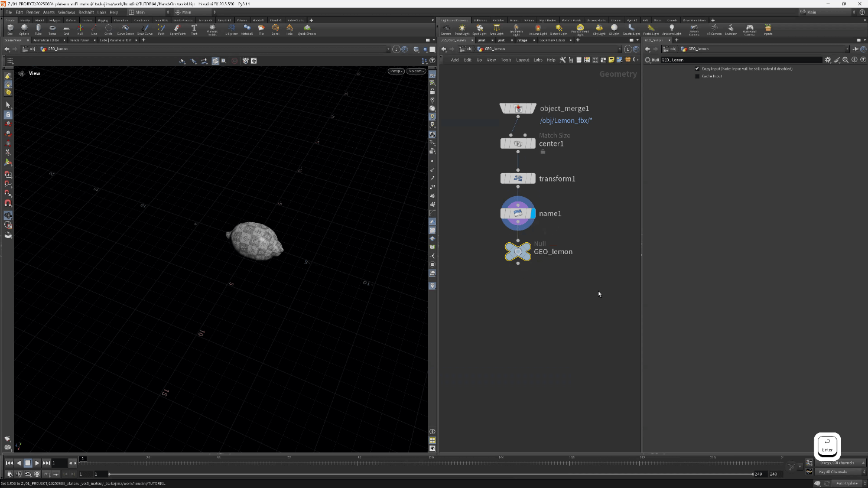Toggle Copy Input checkbox

point(697,69)
